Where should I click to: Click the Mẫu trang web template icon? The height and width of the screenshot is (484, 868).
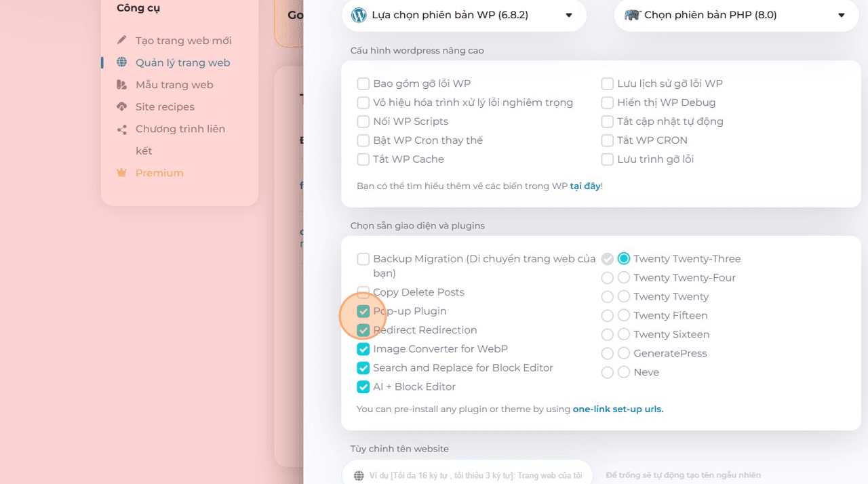(121, 85)
